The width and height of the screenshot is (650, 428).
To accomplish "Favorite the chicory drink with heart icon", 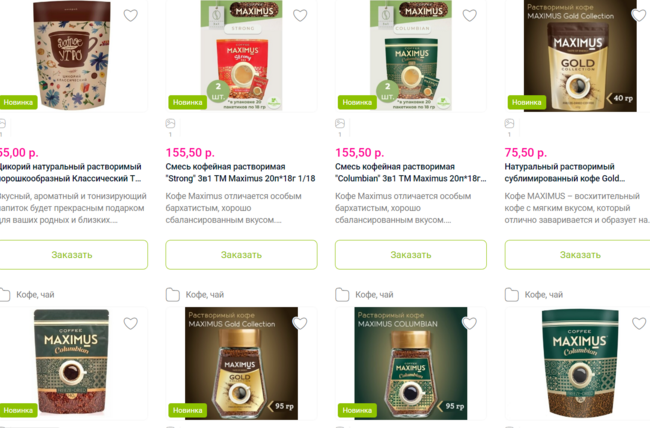I will (131, 15).
